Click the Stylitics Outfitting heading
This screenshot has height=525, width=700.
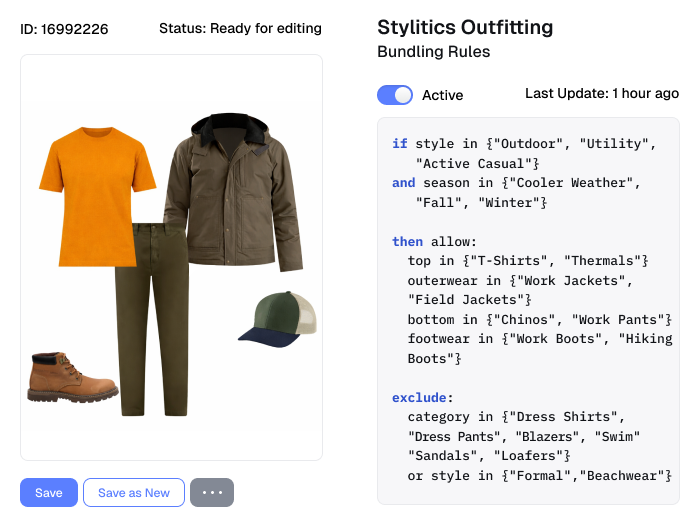coord(464,27)
